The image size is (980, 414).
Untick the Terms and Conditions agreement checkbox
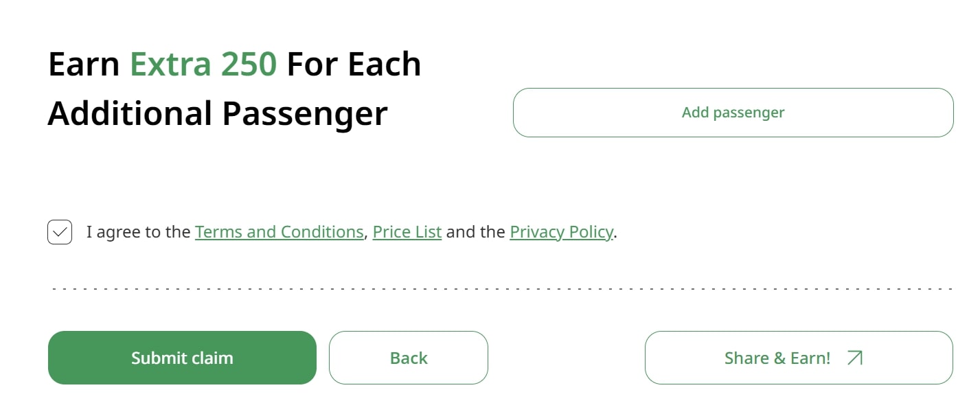click(60, 232)
